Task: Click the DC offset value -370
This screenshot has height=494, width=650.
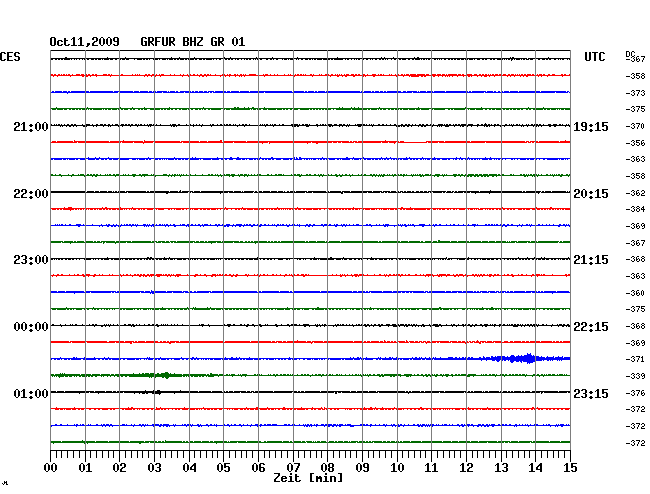Action: [x=635, y=126]
